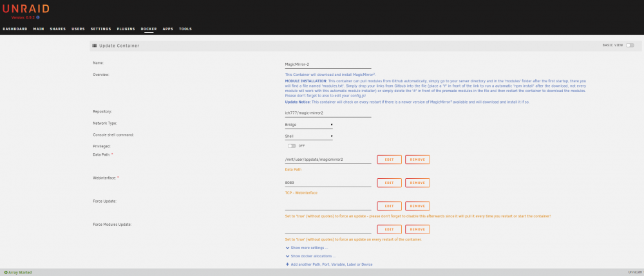This screenshot has height=276, width=644.
Task: Click the container Name field
Action: click(328, 64)
